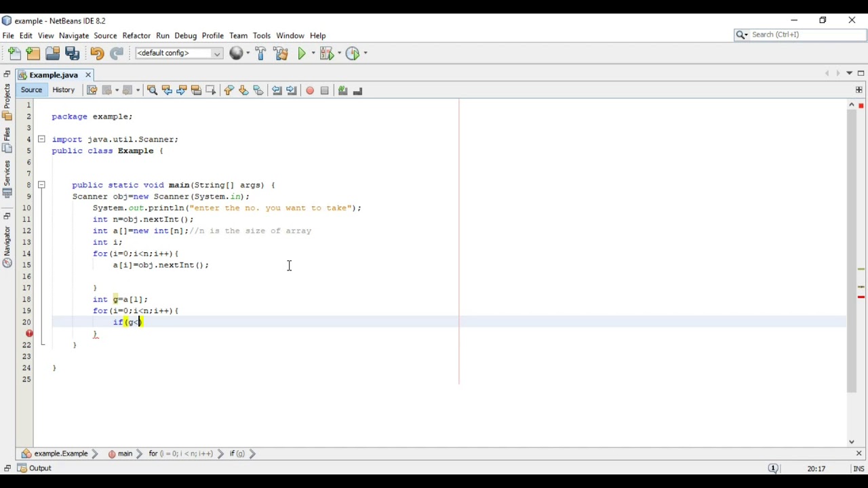Click the vertical editor scrollbar

851,251
